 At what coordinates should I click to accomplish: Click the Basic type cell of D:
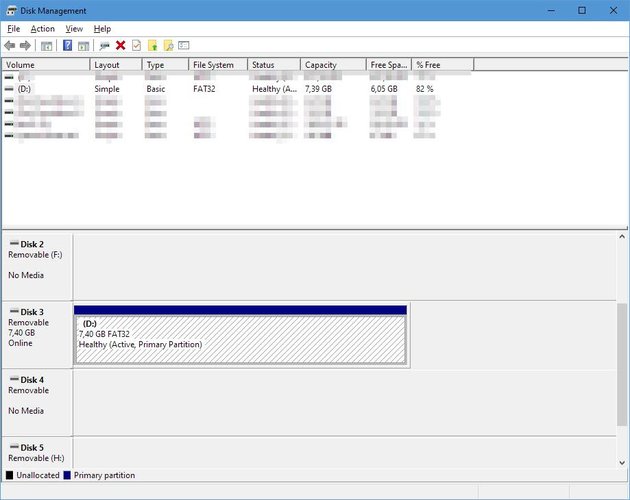coord(156,89)
